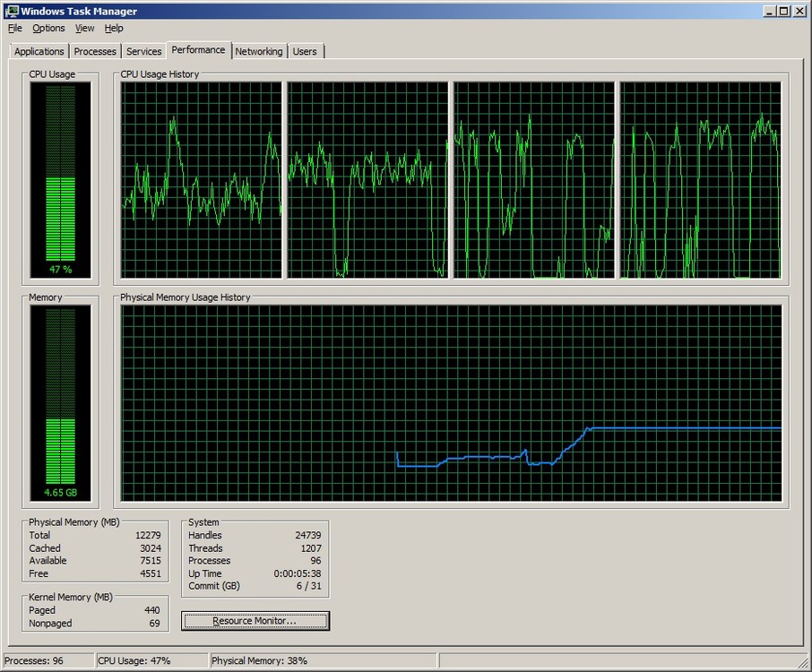Switch to the Services tab

tap(143, 51)
